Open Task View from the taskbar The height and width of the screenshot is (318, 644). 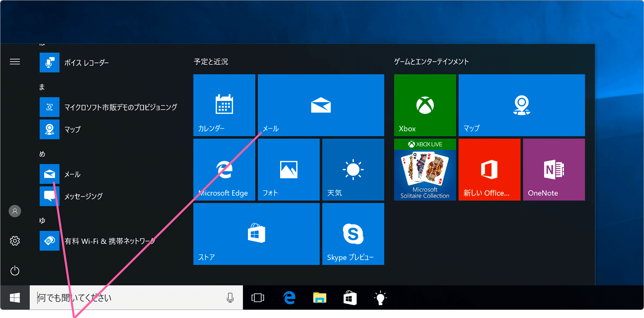click(258, 297)
